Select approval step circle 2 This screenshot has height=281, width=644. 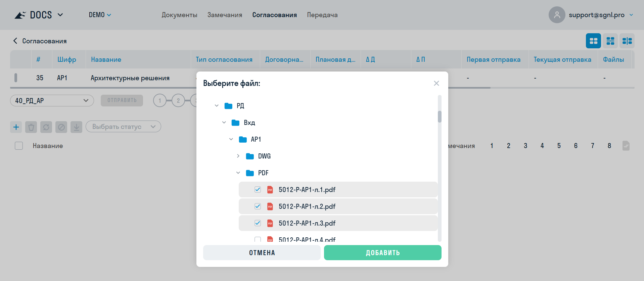pyautogui.click(x=178, y=100)
